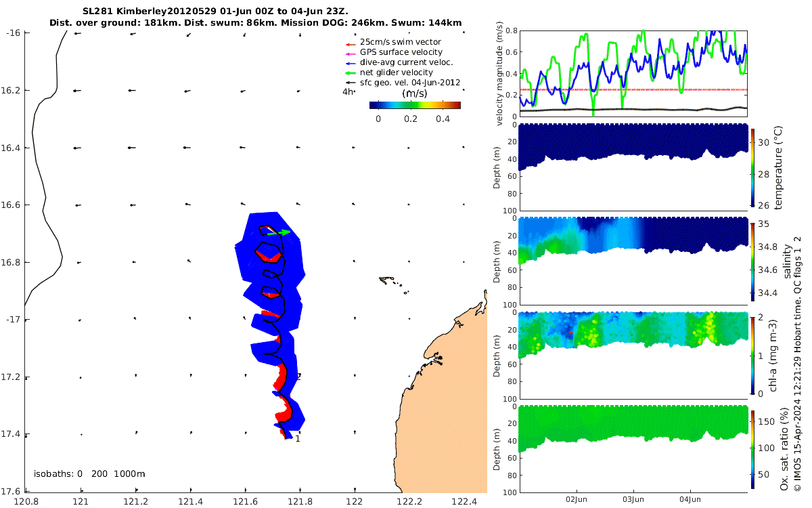Click the Ox. sat. ratio (%) colorbar
Image resolution: width=812 pixels, height=508 pixels.
click(x=754, y=448)
